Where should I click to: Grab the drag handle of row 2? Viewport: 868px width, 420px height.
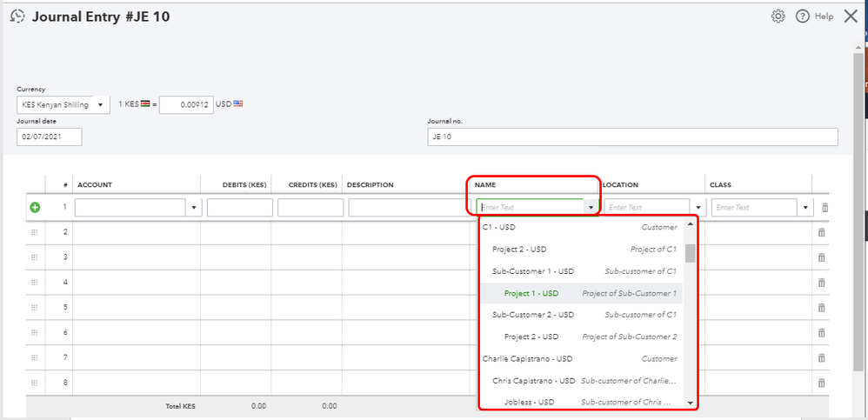[x=34, y=232]
